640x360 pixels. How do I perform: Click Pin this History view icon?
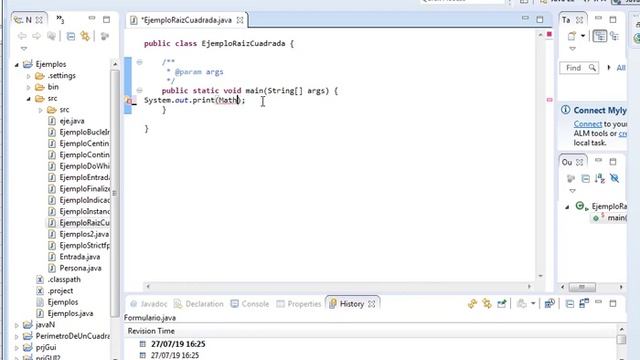click(x=502, y=304)
